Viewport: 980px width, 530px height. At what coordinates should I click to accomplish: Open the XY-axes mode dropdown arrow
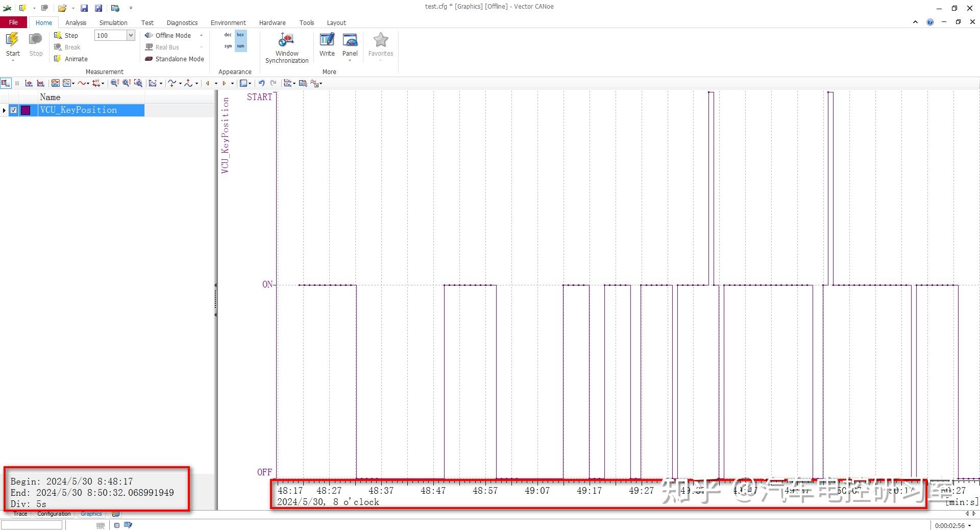[103, 83]
